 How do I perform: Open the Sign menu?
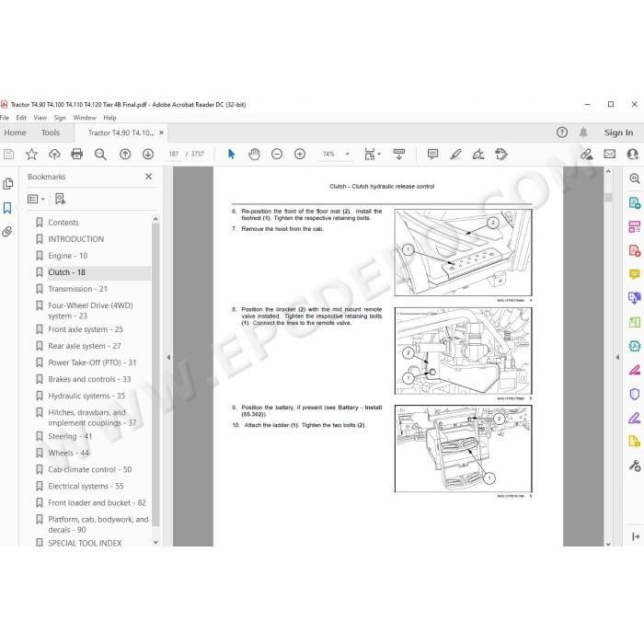pyautogui.click(x=60, y=118)
